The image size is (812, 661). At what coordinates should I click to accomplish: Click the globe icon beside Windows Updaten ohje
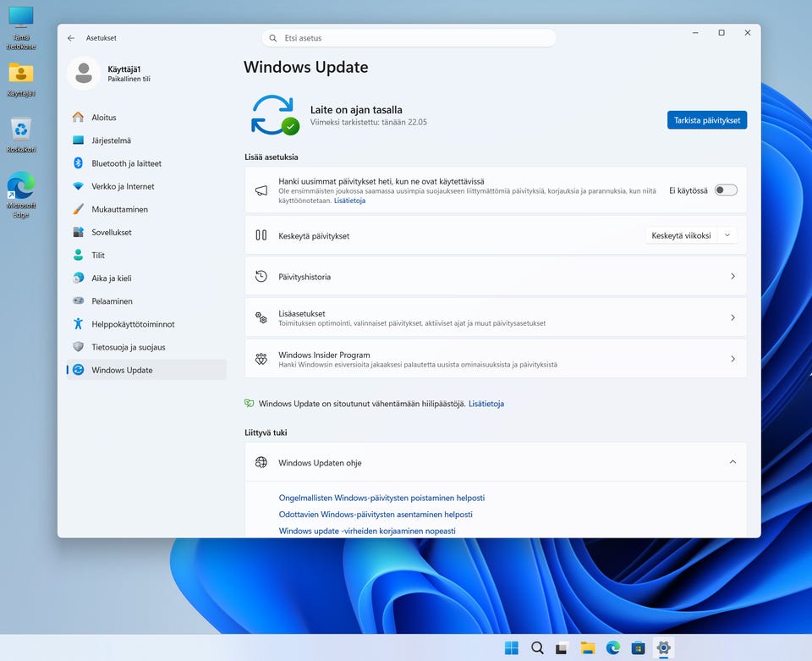click(x=261, y=462)
